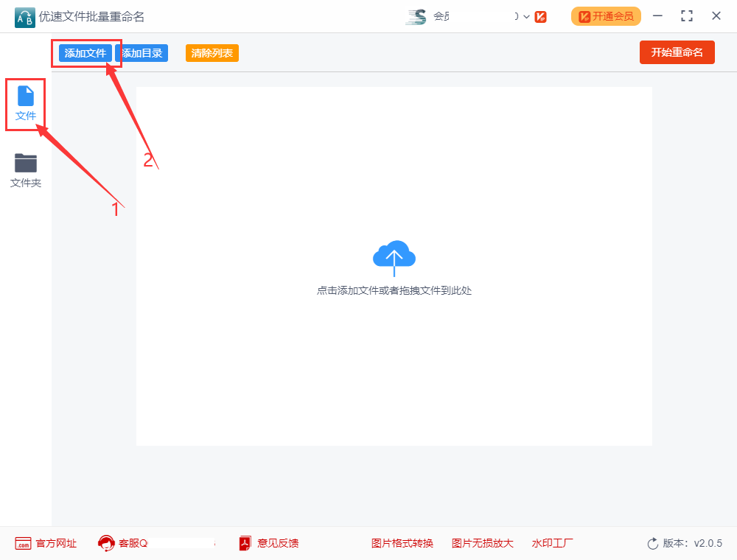The width and height of the screenshot is (737, 560).
Task: Expand the account dropdown chevron
Action: (x=526, y=17)
